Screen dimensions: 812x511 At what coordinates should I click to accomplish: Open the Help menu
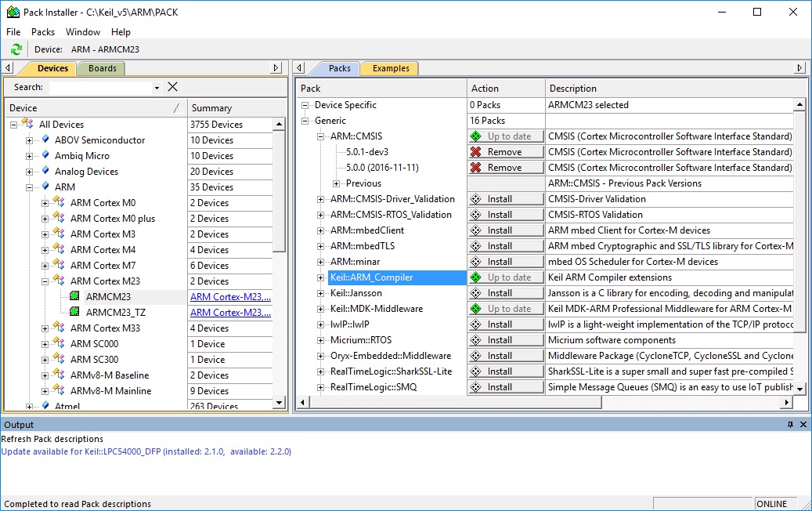click(x=121, y=32)
